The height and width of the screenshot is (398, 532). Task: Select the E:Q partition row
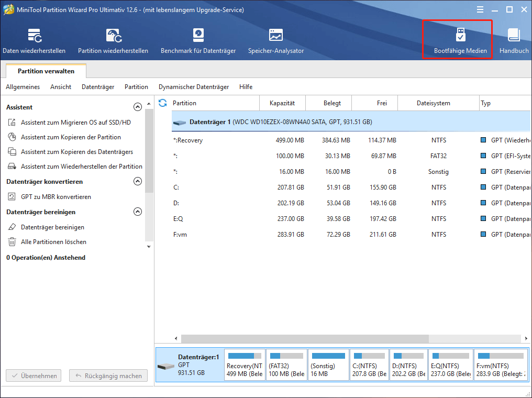click(351, 219)
